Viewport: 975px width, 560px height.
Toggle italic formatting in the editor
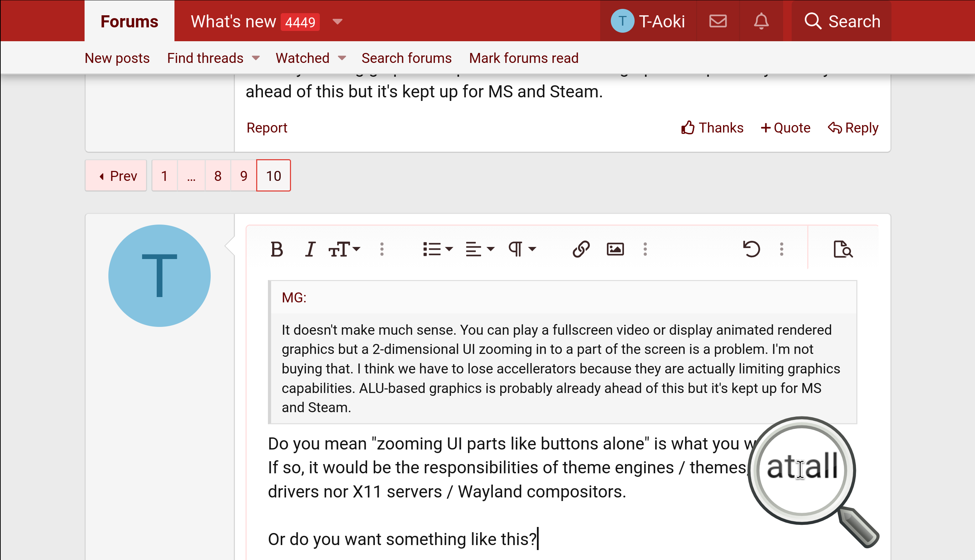click(310, 249)
